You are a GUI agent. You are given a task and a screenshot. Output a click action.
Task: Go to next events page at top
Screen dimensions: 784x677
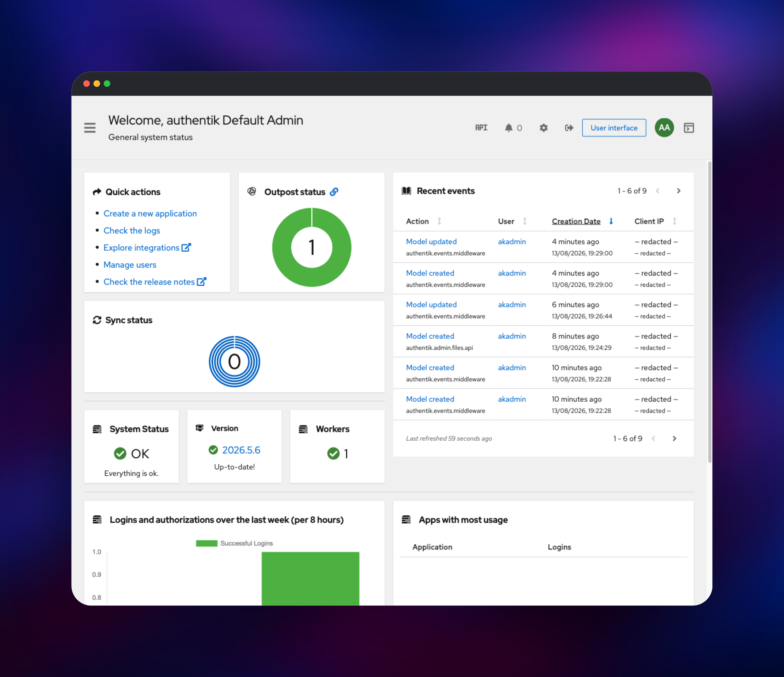click(x=678, y=191)
